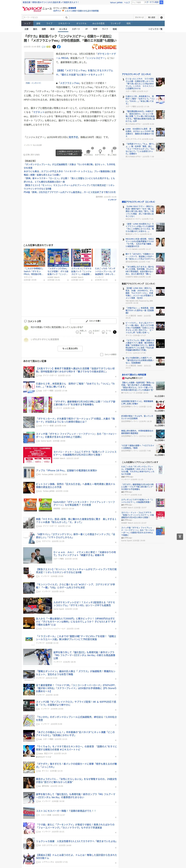Viewport: 186px width, 868px height.
Task: Play rank 1 video ranking thumbnail LUNA SEA
Action: coord(160,292)
